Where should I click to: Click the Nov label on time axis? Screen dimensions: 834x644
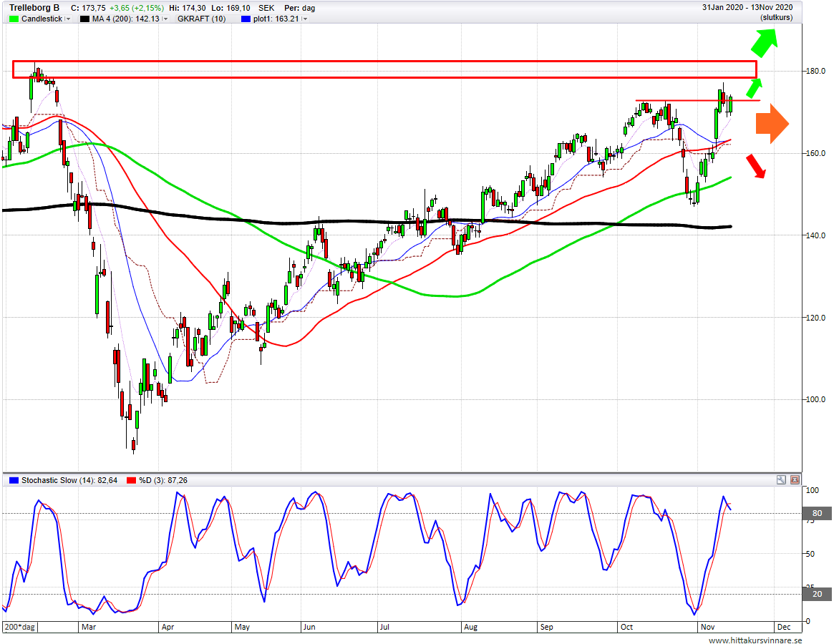pos(708,627)
